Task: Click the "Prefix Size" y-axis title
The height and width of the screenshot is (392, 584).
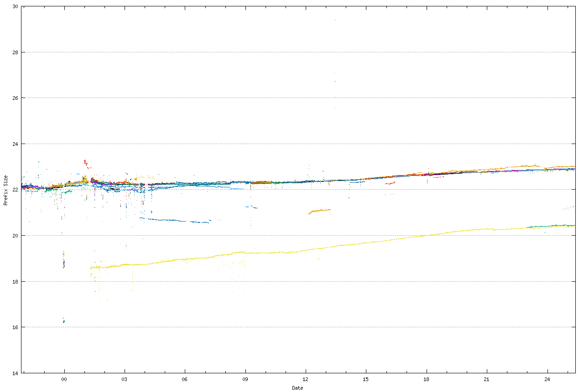Action: tap(6, 190)
